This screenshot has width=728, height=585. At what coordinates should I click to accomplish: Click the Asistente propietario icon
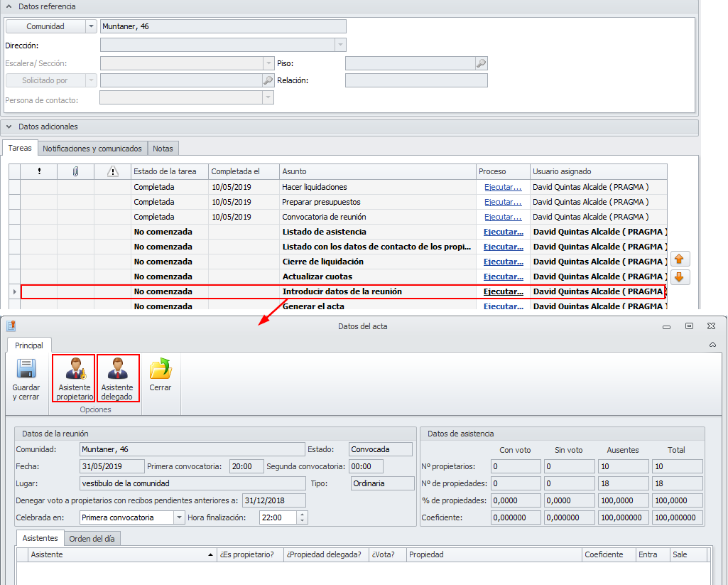point(74,370)
